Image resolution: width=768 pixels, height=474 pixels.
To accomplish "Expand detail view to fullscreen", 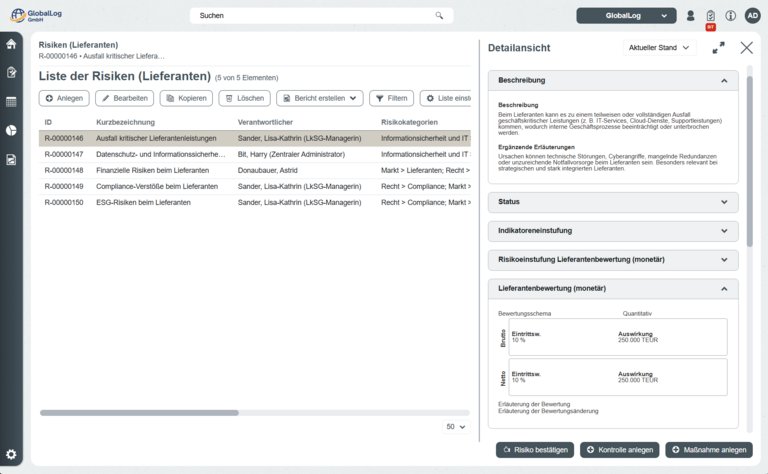I will coord(718,48).
